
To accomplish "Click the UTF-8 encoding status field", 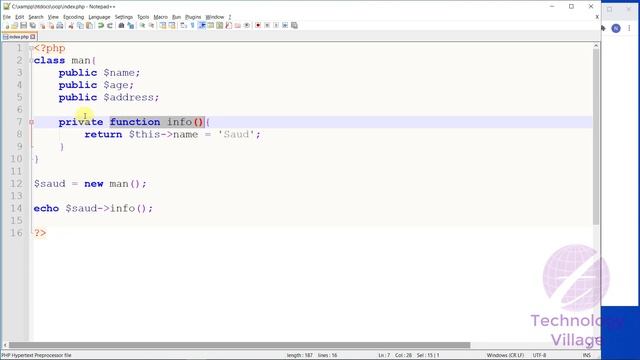I will click(x=539, y=355).
